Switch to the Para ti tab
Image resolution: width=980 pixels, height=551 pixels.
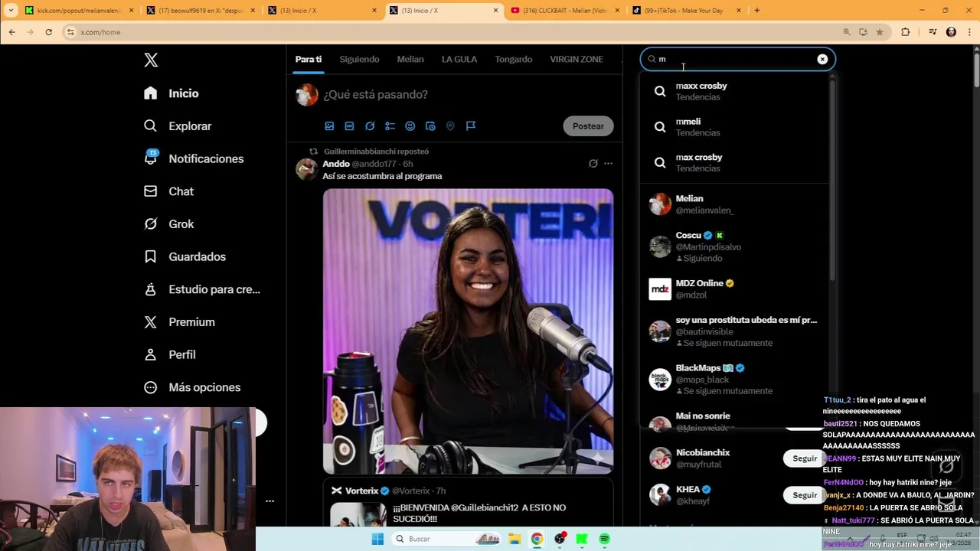(x=309, y=59)
